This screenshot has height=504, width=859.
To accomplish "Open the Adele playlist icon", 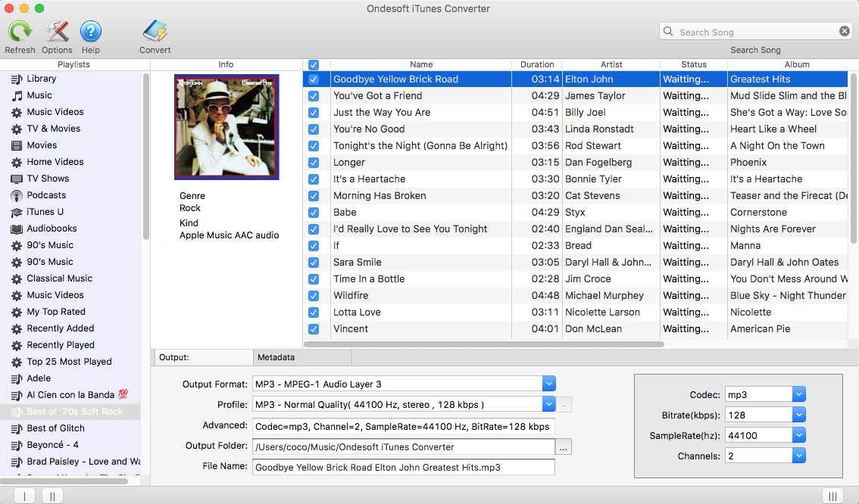I will pyautogui.click(x=17, y=378).
